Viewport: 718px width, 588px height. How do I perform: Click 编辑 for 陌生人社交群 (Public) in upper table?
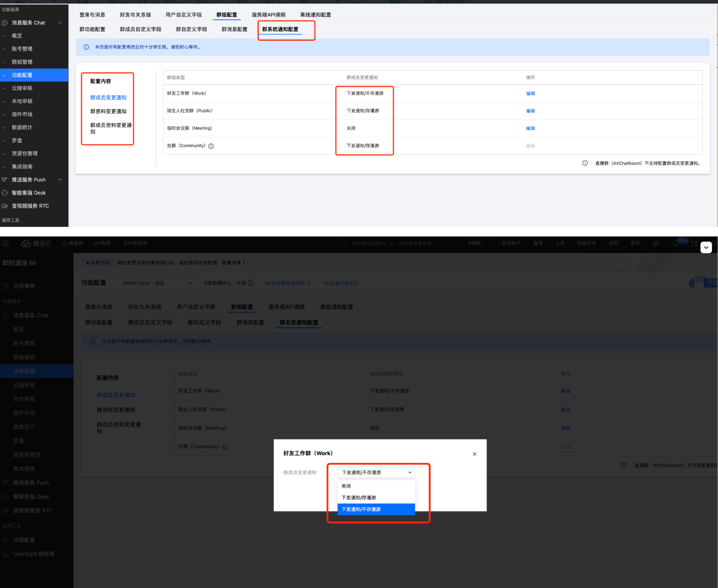(x=530, y=111)
